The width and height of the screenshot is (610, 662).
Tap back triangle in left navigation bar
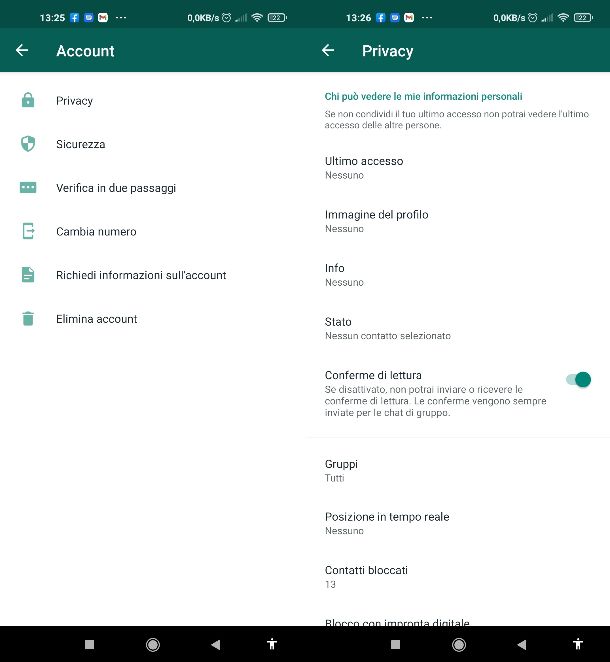point(215,644)
